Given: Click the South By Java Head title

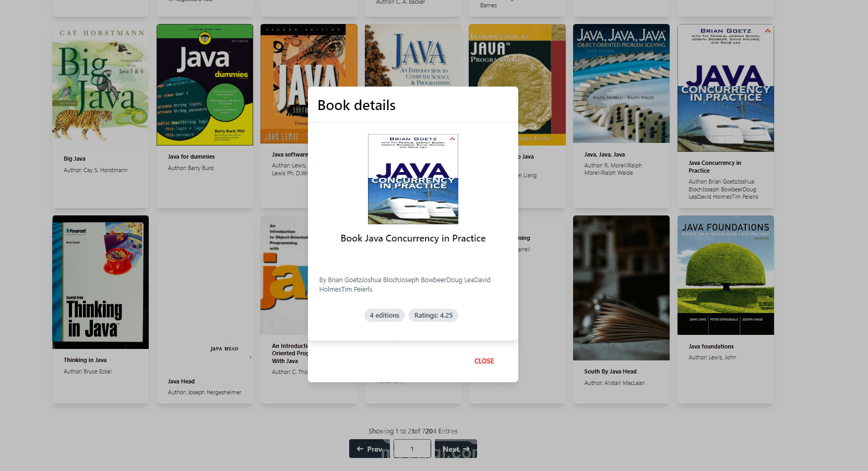Looking at the screenshot, I should (610, 371).
